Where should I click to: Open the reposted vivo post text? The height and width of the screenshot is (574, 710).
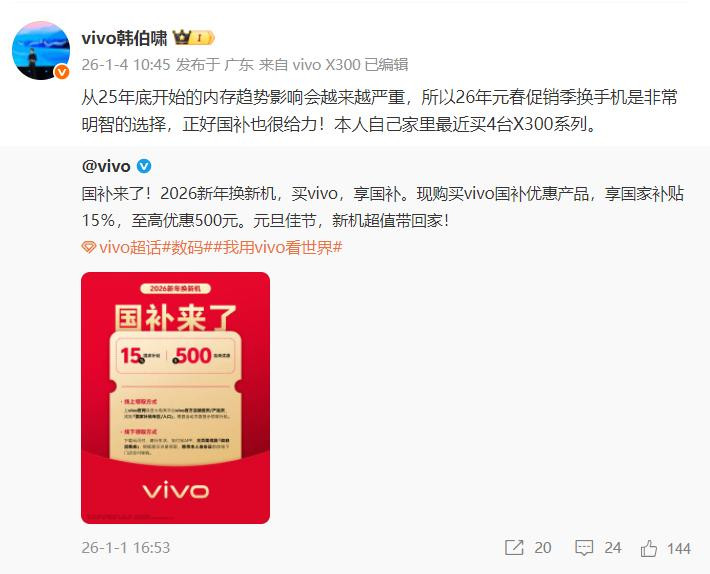click(x=383, y=207)
